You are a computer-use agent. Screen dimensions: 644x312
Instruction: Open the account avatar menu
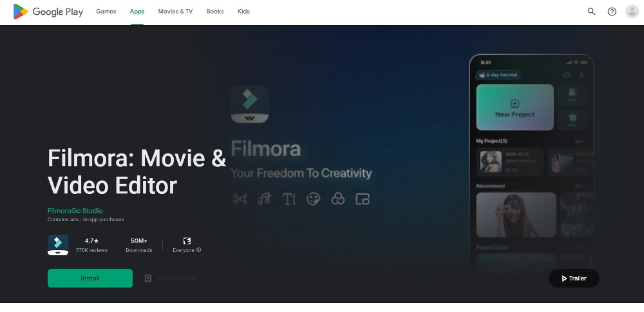(x=632, y=12)
